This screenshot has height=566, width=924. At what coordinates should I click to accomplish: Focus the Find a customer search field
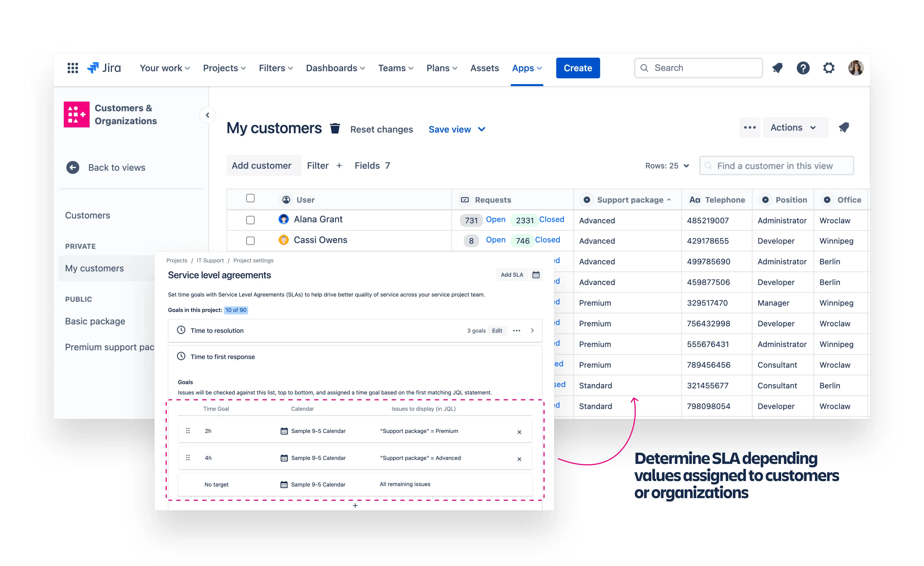[777, 166]
